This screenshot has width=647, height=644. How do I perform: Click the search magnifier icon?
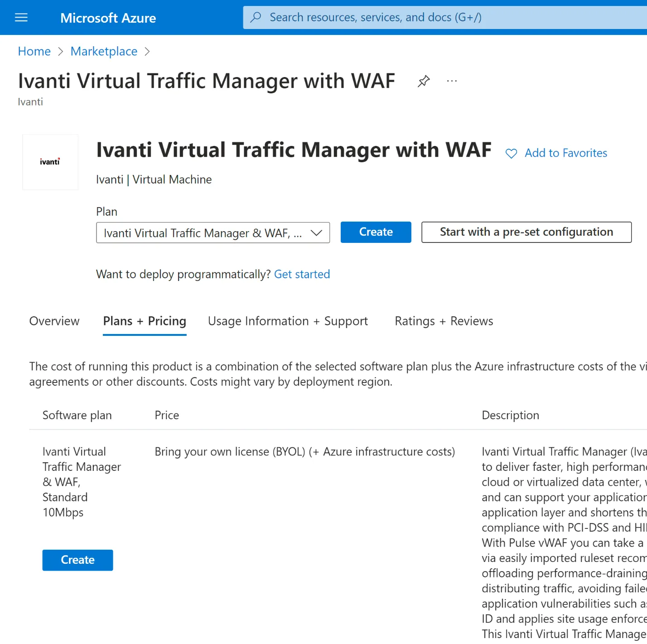click(x=256, y=17)
